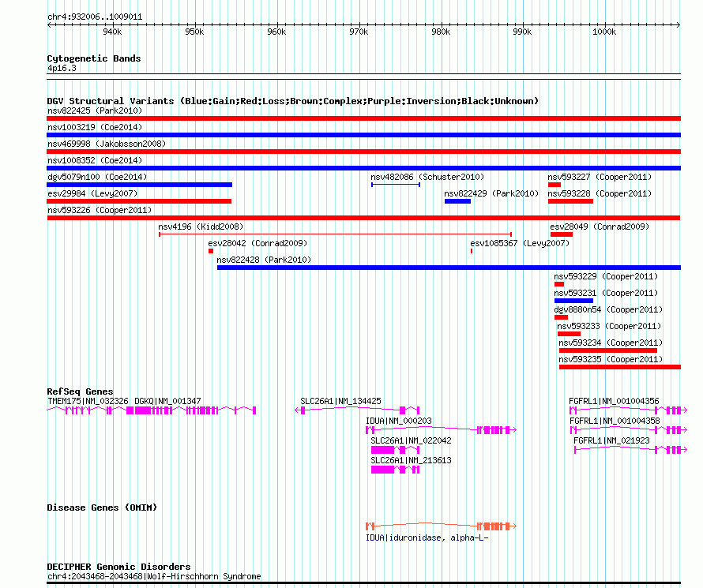This screenshot has height=588, width=703.
Task: Click the Disease Genes (OMIM) track title
Action: [102, 507]
